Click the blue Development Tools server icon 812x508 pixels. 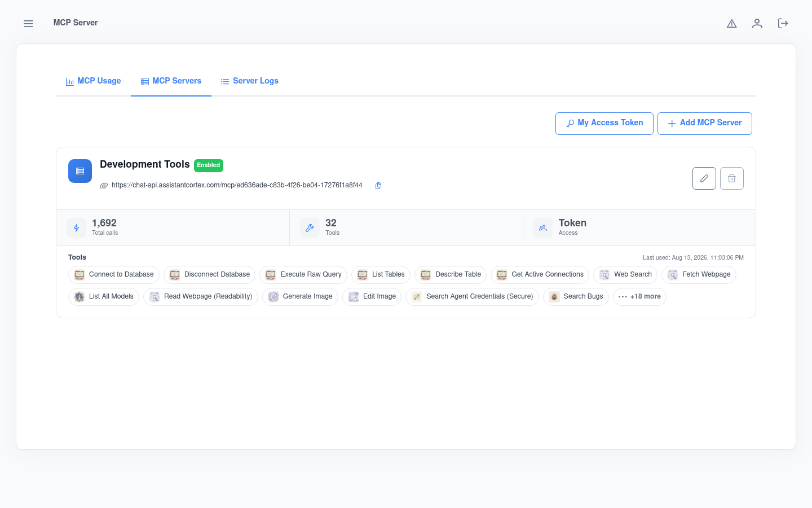point(80,171)
